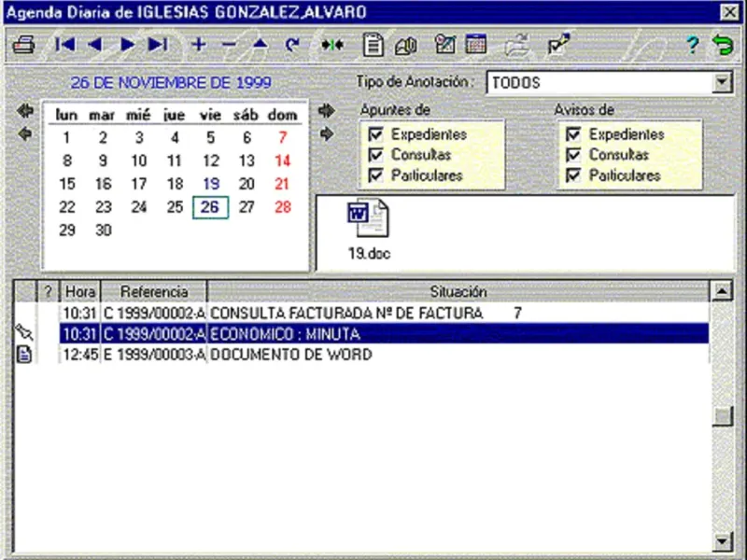Click the checkmark with pen toolbar icon
Viewport: 747px width, 560px height.
(558, 44)
